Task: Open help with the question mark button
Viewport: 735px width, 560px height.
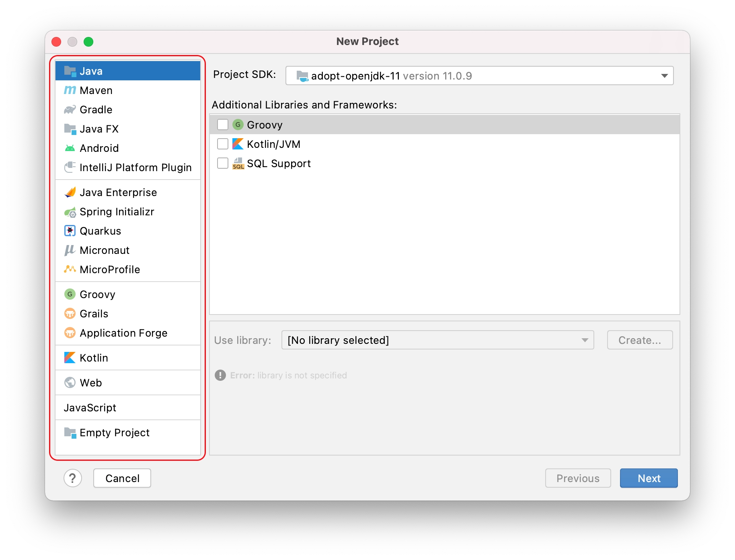Action: point(73,478)
